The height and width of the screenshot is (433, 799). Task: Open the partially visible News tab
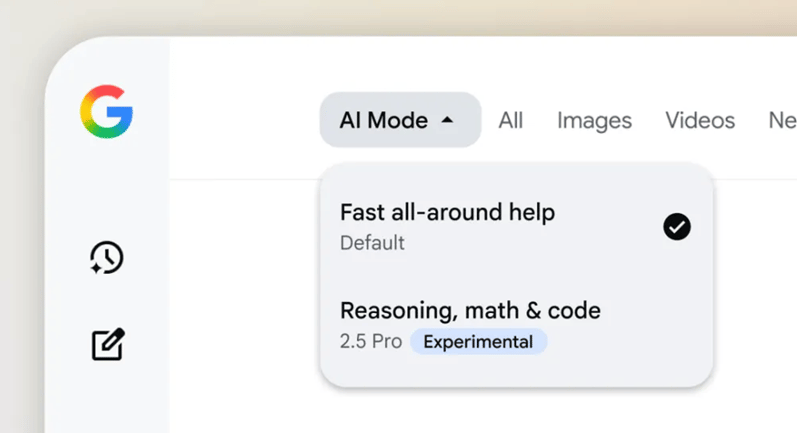tap(783, 121)
